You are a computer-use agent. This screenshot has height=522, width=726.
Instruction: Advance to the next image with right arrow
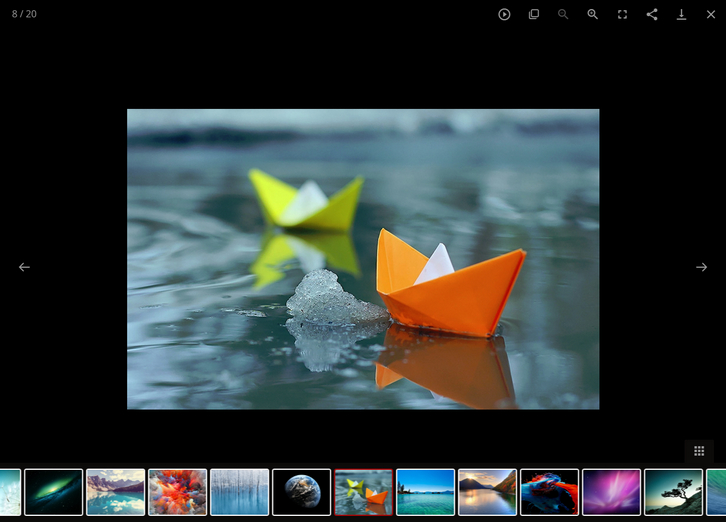701,267
